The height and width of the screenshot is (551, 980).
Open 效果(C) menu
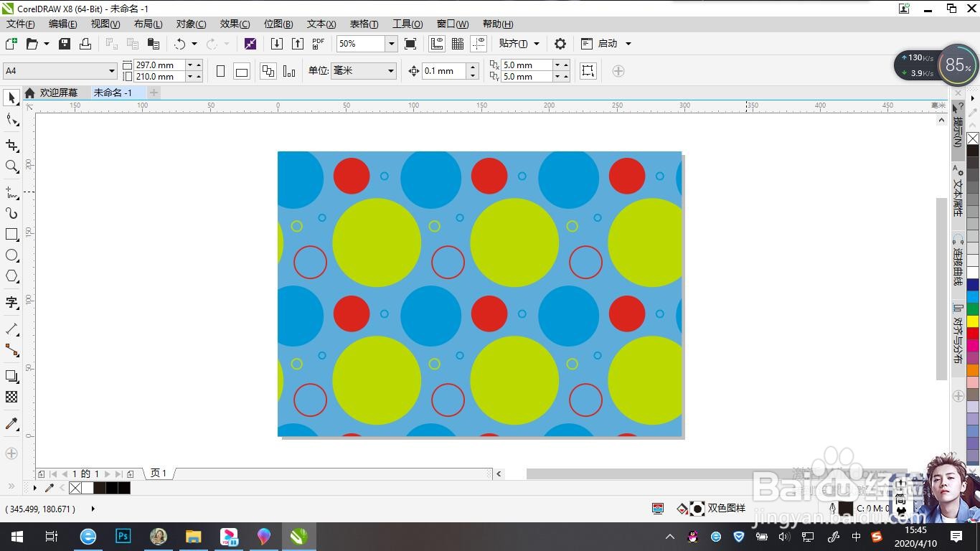point(235,24)
